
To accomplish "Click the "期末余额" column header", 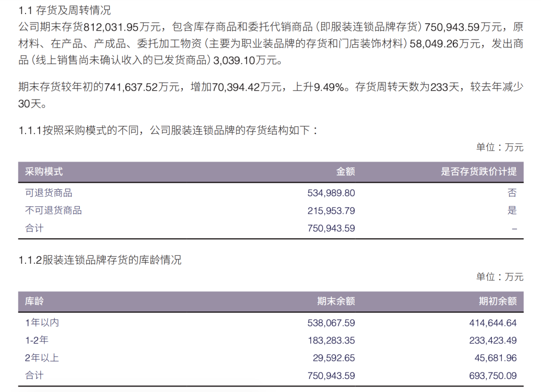I will (x=336, y=301).
